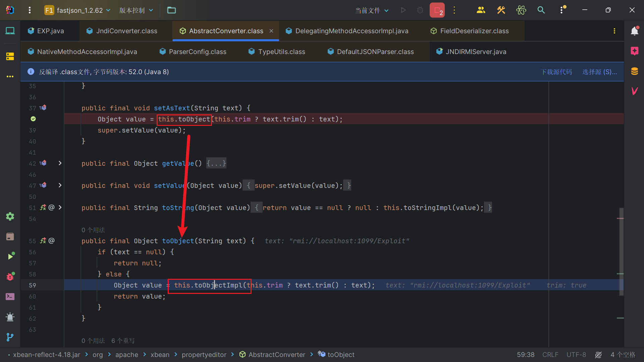Click the read-only toggle icon in status bar
This screenshot has width=644, height=362.
tap(598, 355)
